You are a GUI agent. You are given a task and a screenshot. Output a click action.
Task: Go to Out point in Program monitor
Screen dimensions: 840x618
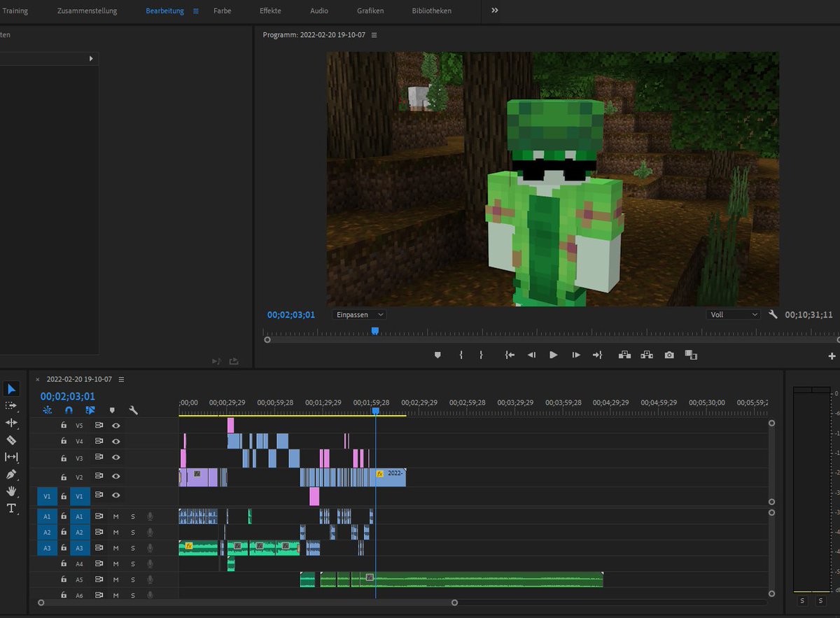[x=597, y=355]
